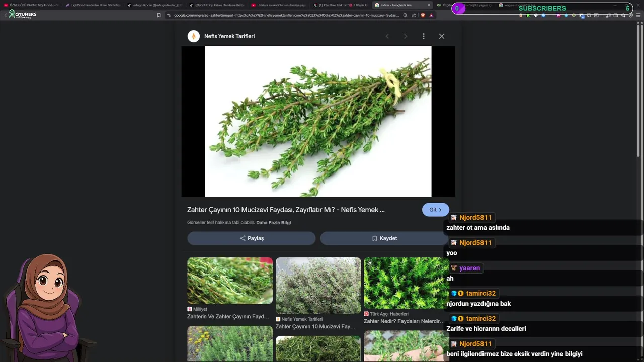The image size is (644, 362).
Task: Open the 'Zahter Çayının 10 Mucizevi Faydası, Zayıflatır Mı?' title
Action: click(x=286, y=210)
